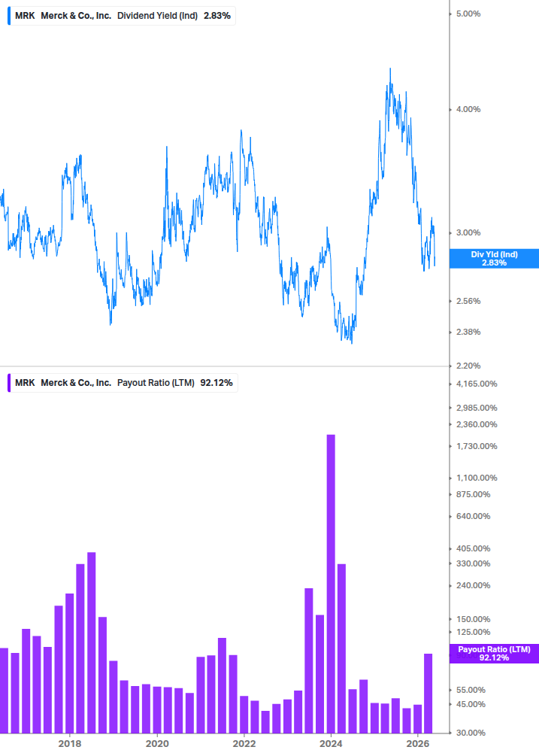Screen dimensions: 539x756
Task: Click the 5.00% yield axis label
Action: point(468,14)
